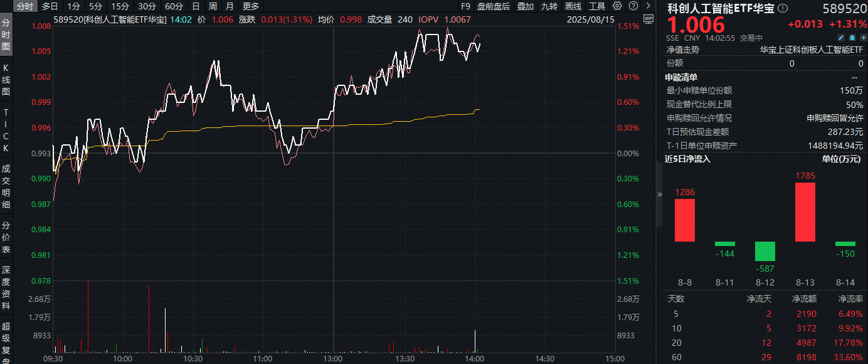The image size is (868, 364).
Task: Click the info icon beside ETF name
Action: coord(782,8)
